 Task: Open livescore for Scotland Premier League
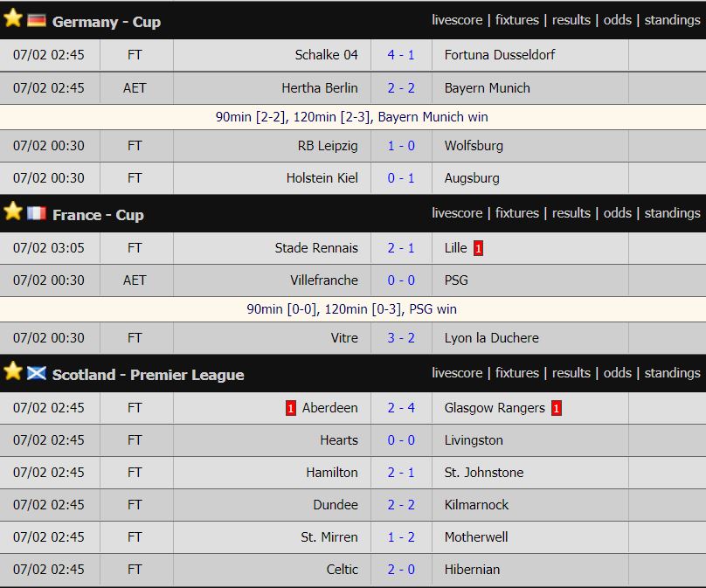click(457, 373)
